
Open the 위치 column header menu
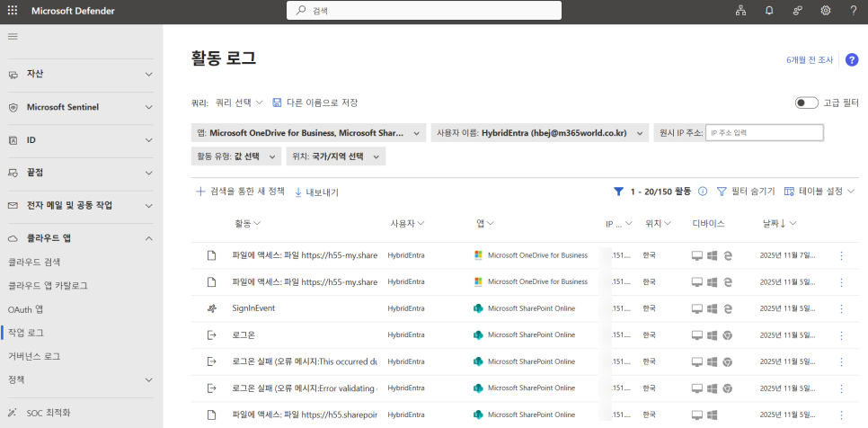[659, 224]
